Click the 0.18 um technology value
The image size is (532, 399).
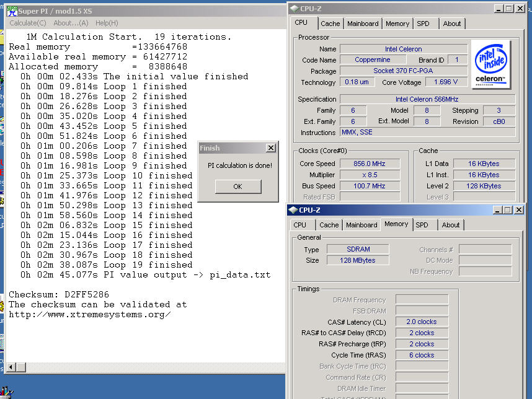pyautogui.click(x=357, y=82)
